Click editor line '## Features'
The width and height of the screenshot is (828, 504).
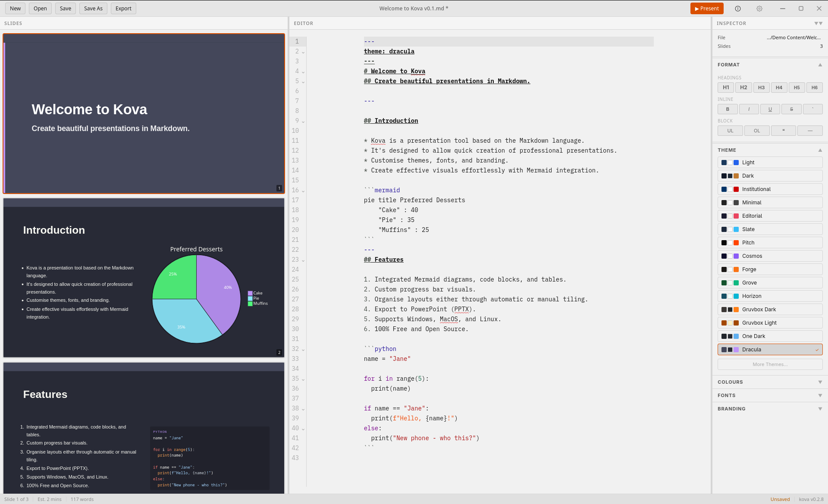coord(383,260)
